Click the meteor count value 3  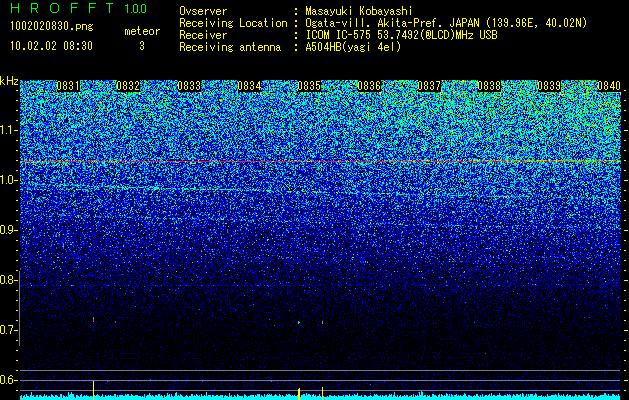pyautogui.click(x=142, y=46)
